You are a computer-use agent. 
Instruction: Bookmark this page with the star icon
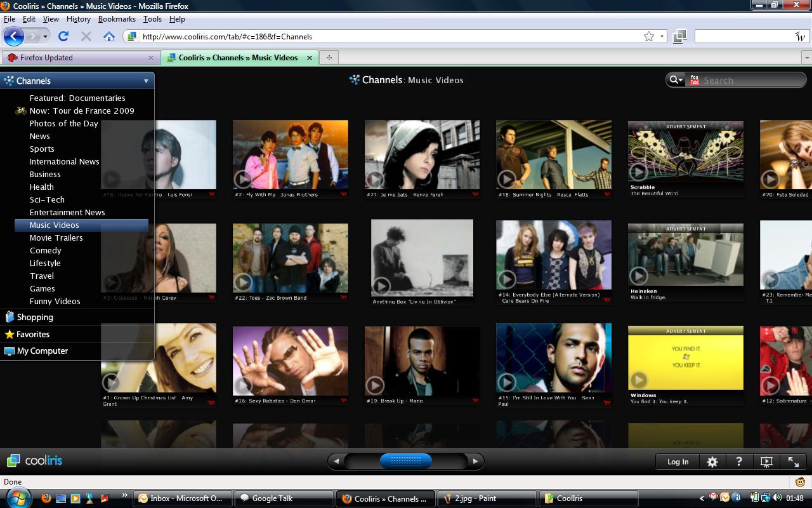tap(648, 36)
